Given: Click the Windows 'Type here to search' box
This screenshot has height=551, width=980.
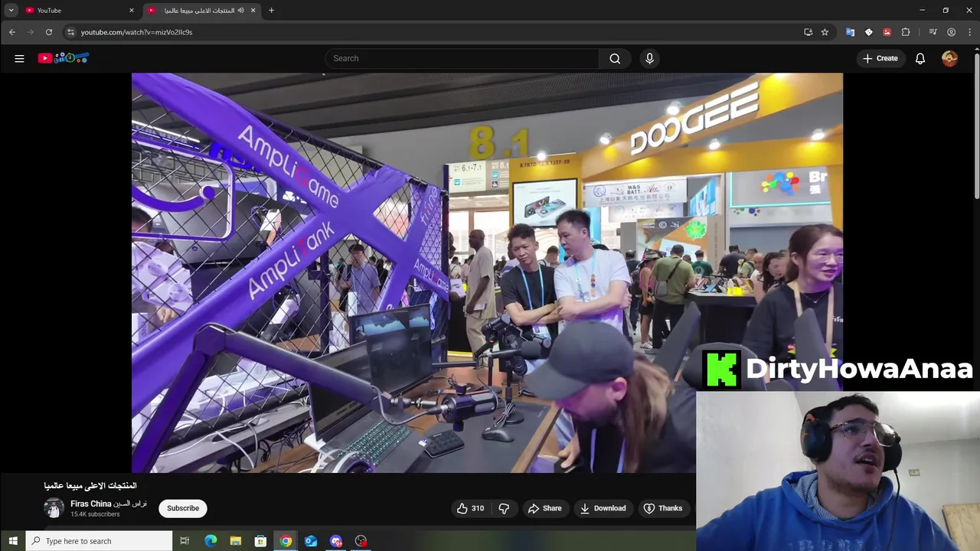Looking at the screenshot, I should [100, 541].
